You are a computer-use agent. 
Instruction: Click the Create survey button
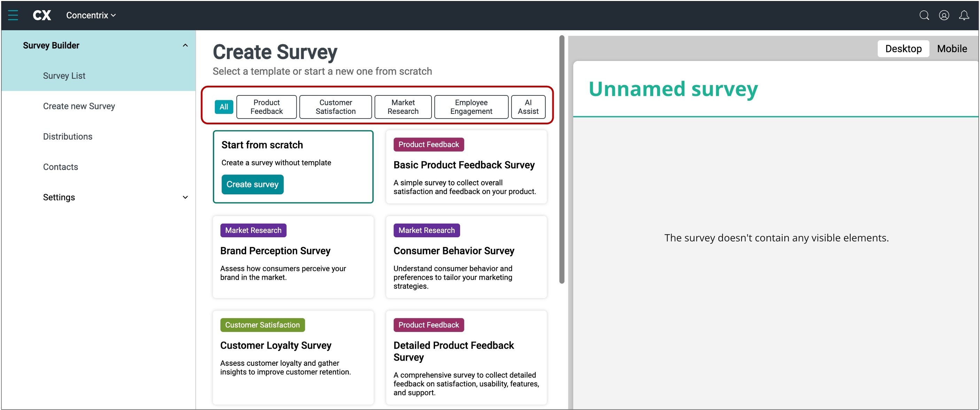252,184
